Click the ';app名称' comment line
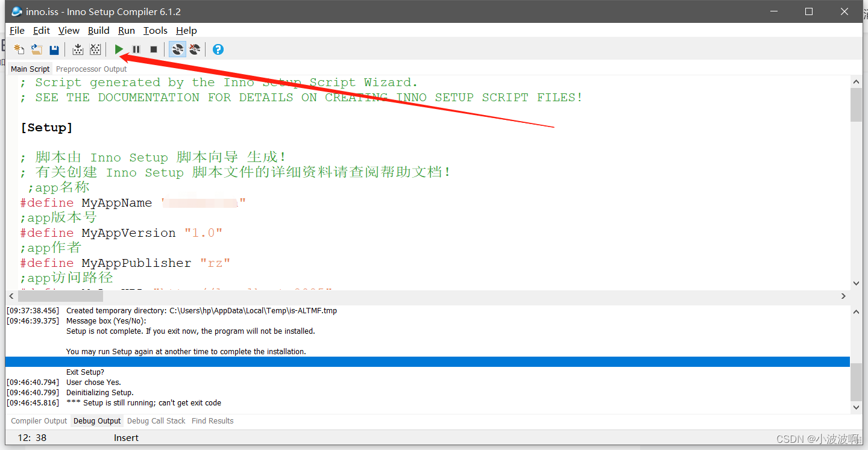The width and height of the screenshot is (868, 450). point(58,187)
